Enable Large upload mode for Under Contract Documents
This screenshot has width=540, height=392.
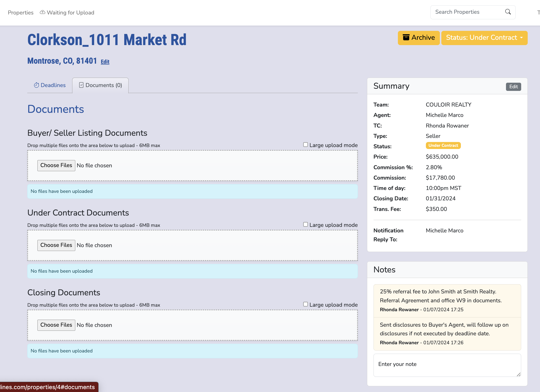tap(305, 224)
